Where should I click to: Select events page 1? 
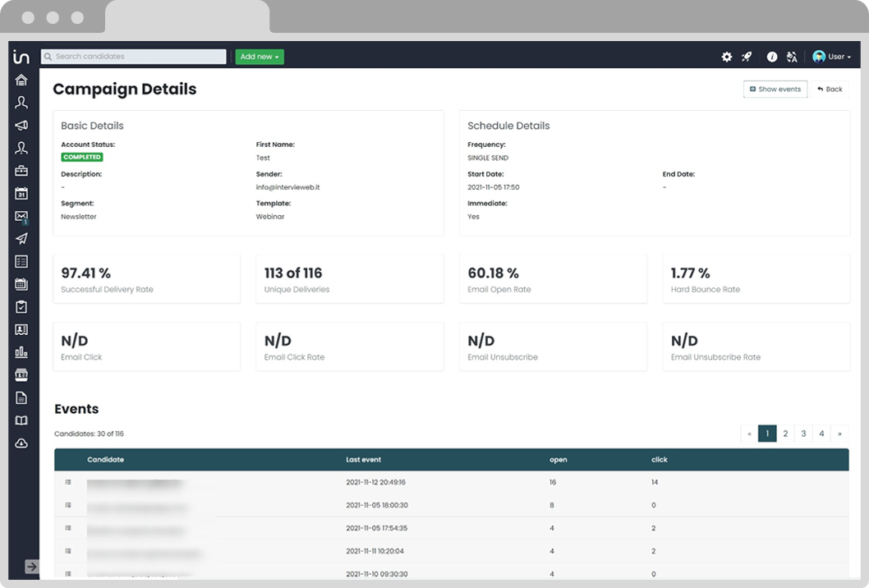[767, 434]
